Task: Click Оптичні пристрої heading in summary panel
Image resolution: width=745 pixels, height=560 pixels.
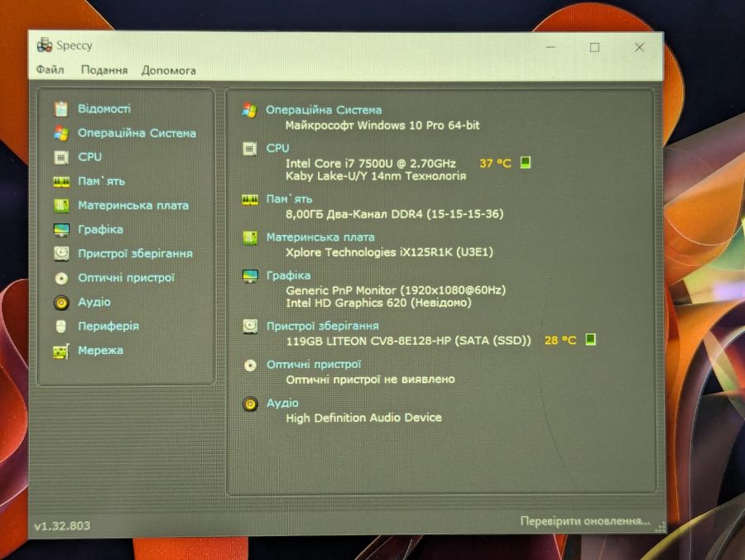Action: pyautogui.click(x=314, y=364)
